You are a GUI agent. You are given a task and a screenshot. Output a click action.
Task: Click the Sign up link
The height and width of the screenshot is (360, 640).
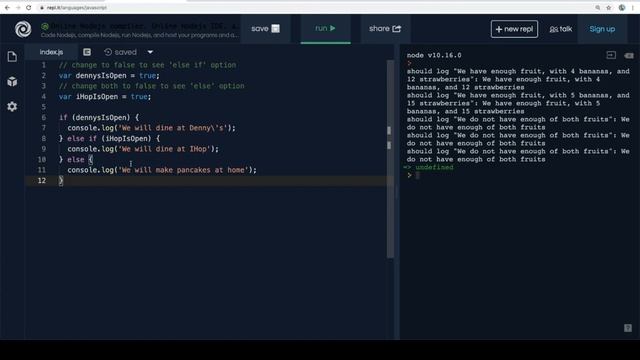(602, 29)
